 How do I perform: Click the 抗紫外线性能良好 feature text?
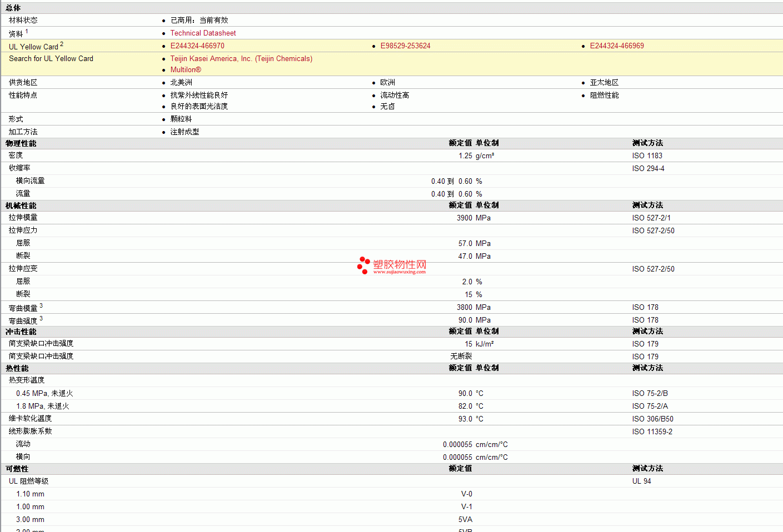click(x=199, y=96)
